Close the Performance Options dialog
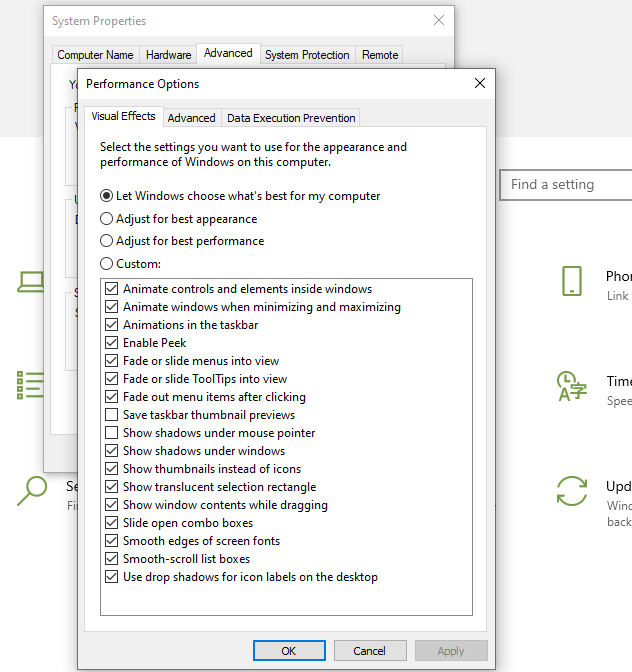 click(480, 83)
